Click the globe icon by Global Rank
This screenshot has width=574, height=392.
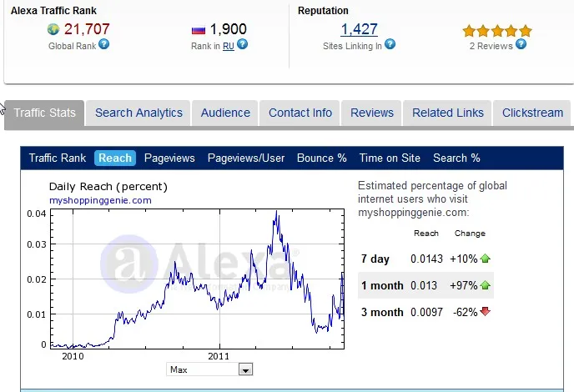(x=55, y=30)
